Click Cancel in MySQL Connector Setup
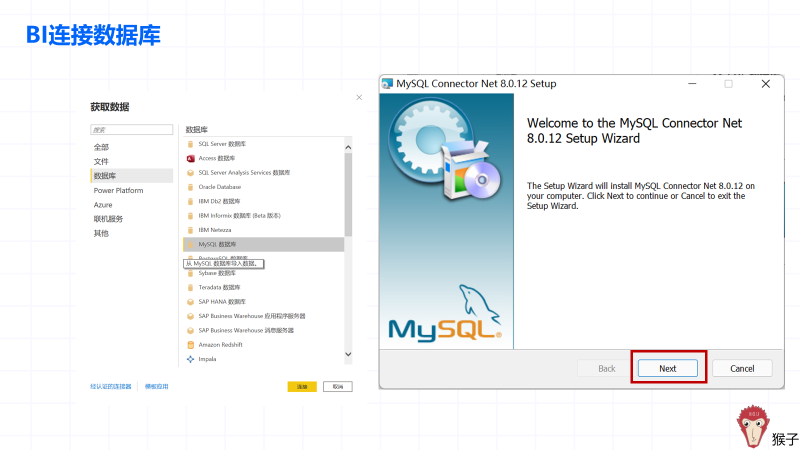 [x=742, y=368]
